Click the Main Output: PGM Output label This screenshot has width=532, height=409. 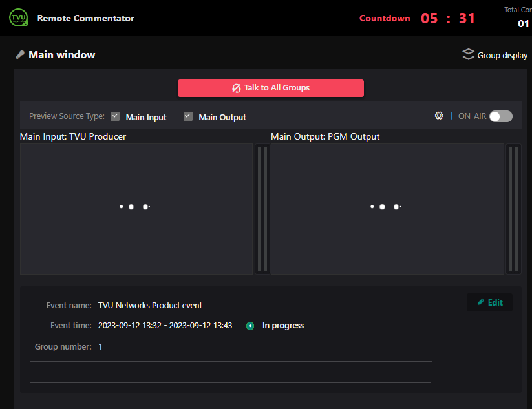[x=325, y=136]
